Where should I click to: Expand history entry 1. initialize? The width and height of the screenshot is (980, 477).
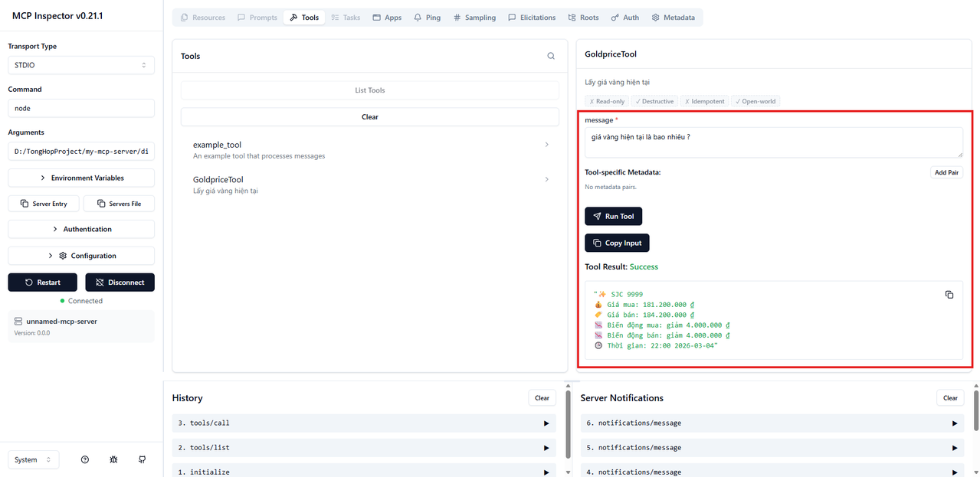click(x=364, y=471)
